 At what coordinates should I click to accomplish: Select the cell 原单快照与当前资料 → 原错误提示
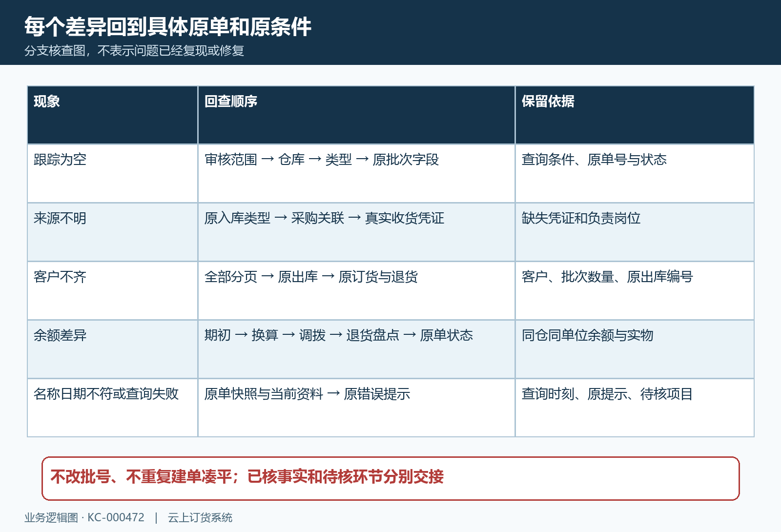click(x=356, y=408)
